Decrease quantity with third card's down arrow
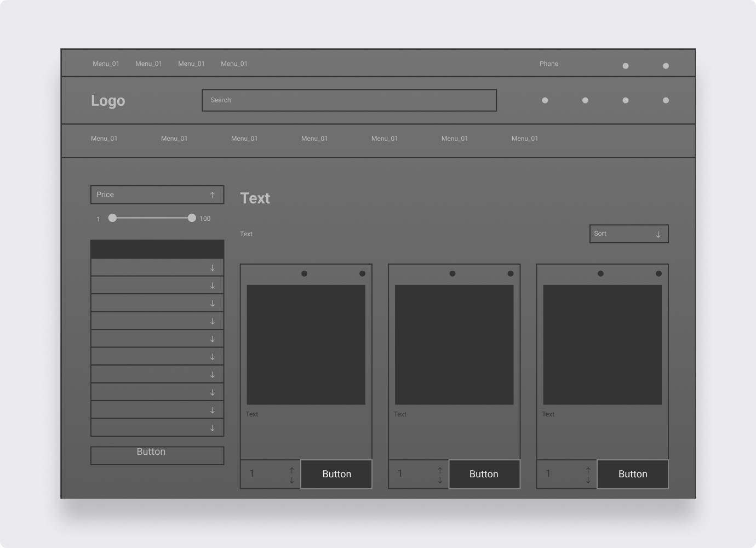 [588, 480]
